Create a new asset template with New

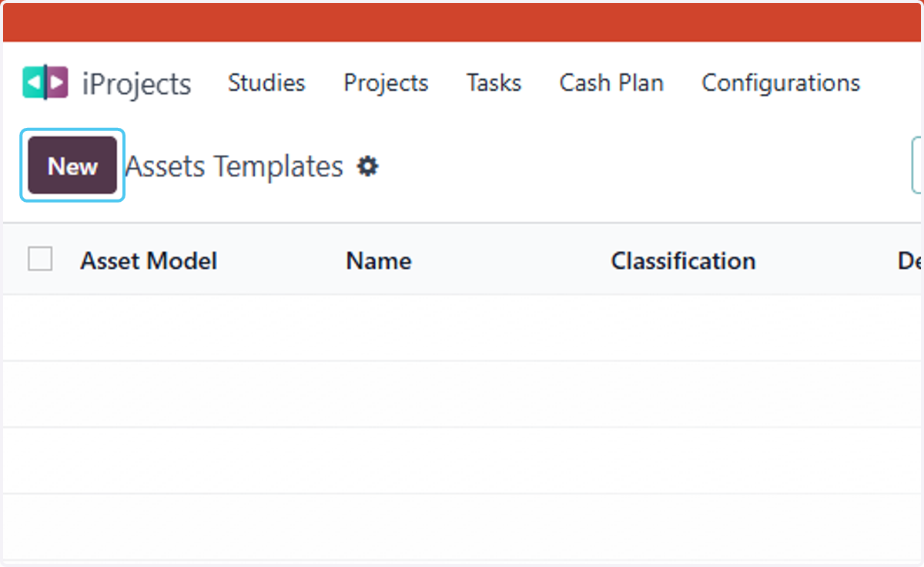[x=72, y=166]
